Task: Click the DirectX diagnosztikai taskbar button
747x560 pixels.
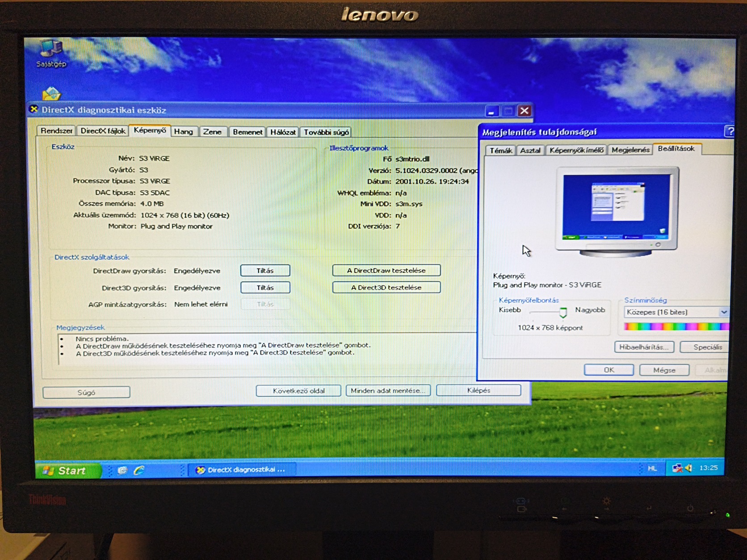Action: coord(241,470)
